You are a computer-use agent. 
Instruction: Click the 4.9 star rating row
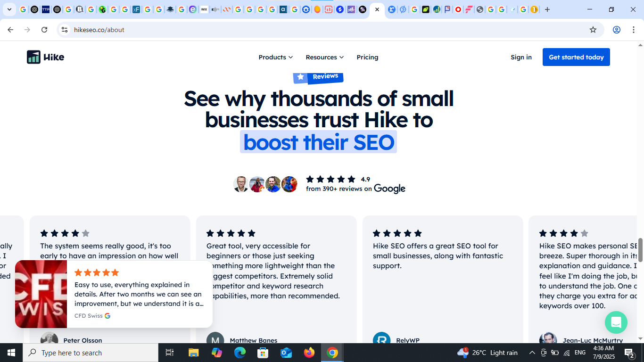click(338, 179)
